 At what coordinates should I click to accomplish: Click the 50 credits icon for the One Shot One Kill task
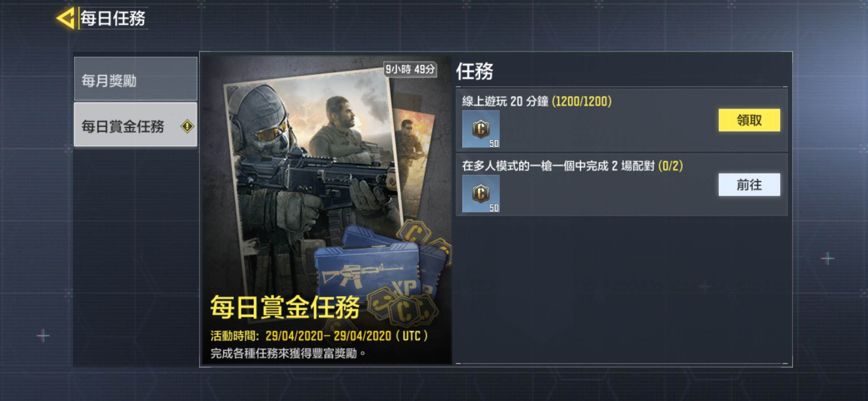[x=481, y=193]
